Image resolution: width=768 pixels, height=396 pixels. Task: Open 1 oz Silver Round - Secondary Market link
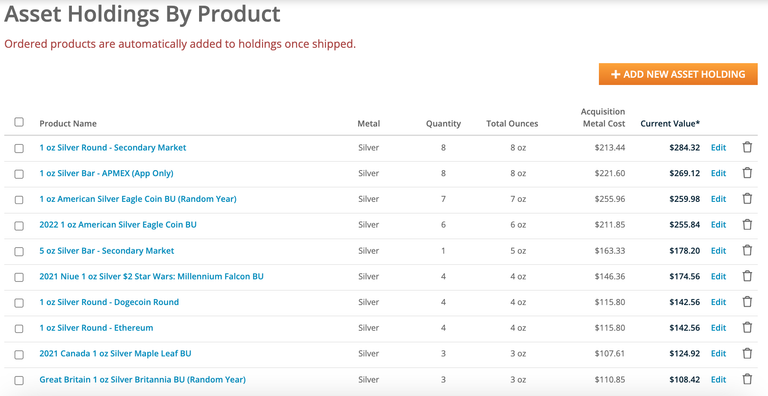pyautogui.click(x=113, y=148)
